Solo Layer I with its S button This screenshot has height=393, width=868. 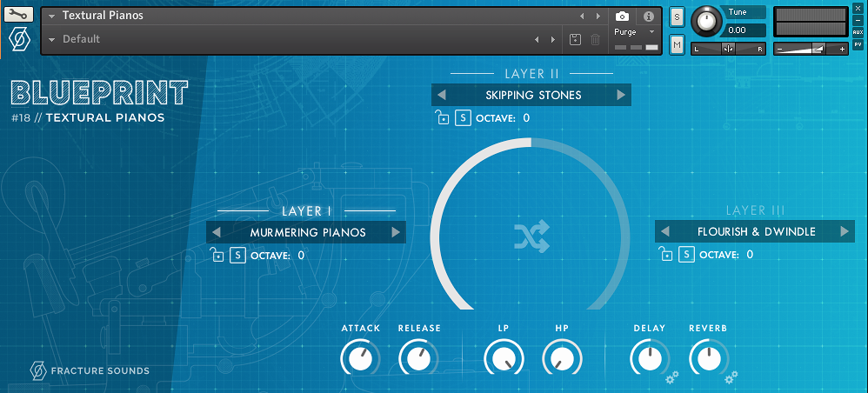(x=237, y=255)
